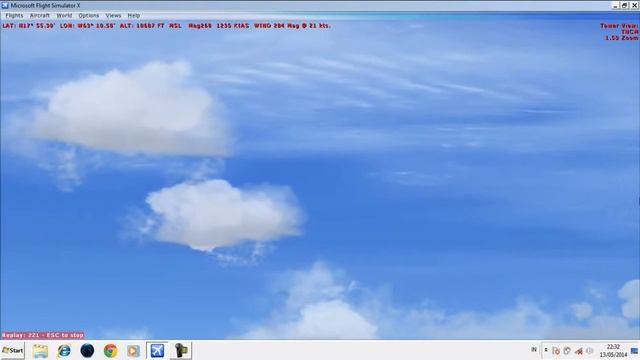Click the Replay ESC to stop message

(x=42, y=335)
